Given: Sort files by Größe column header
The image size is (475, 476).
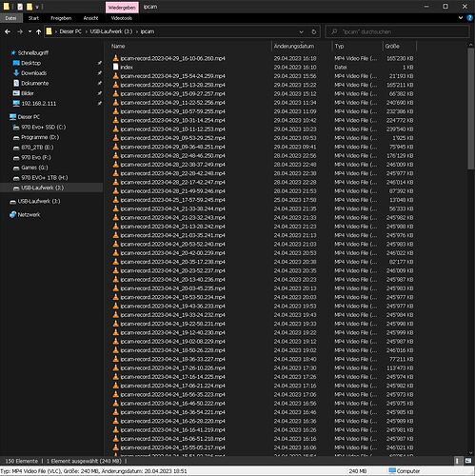Looking at the screenshot, I should coord(392,47).
